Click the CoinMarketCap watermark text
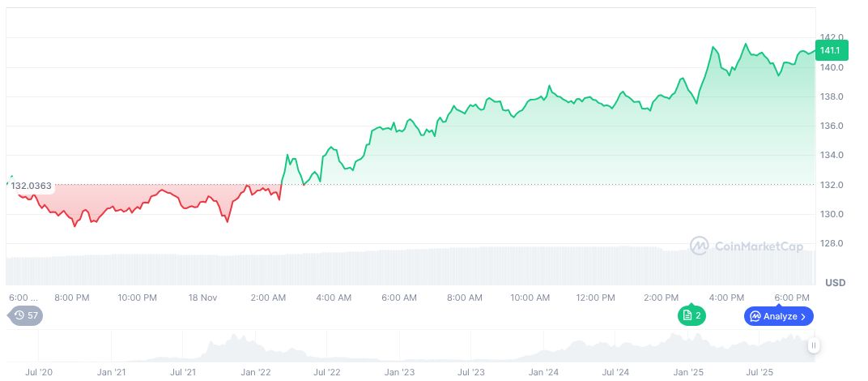This screenshot has height=381, width=868. (x=759, y=246)
